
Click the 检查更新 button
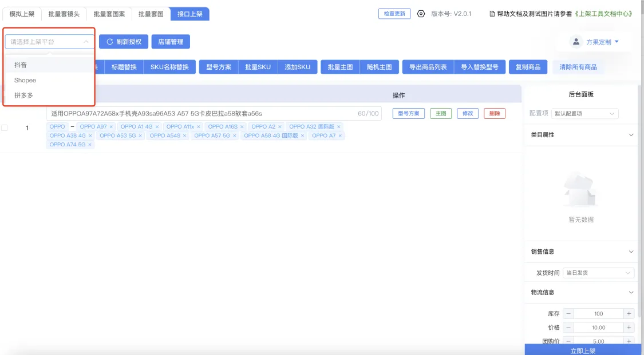(x=394, y=14)
